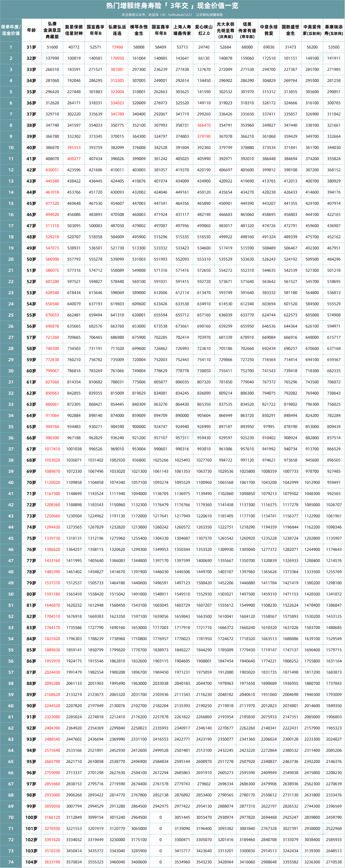Click the age cell 31岁
The width and height of the screenshot is (345, 868).
pos(31,47)
